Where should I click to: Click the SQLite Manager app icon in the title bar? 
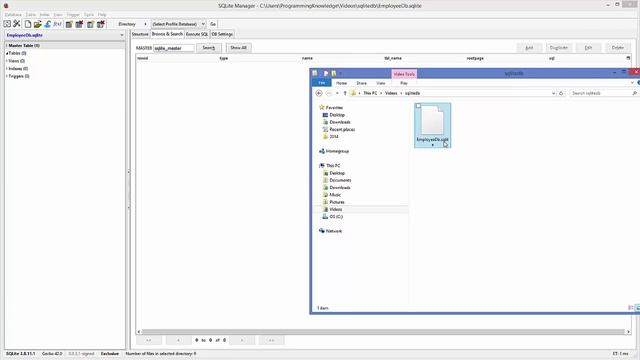(6, 6)
